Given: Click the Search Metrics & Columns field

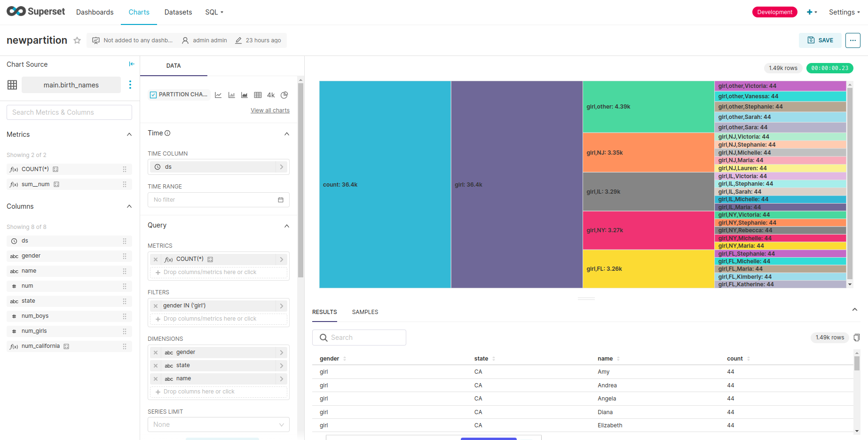Looking at the screenshot, I should click(x=69, y=112).
